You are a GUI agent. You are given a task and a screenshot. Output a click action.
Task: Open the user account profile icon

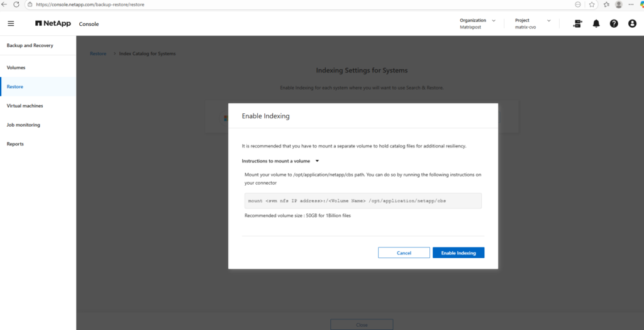click(632, 24)
